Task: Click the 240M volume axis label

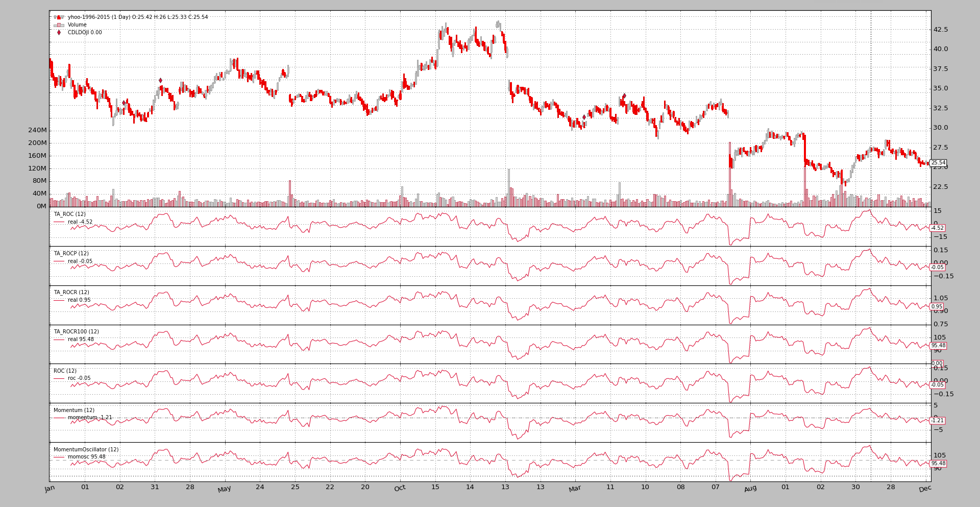Action: (37, 130)
